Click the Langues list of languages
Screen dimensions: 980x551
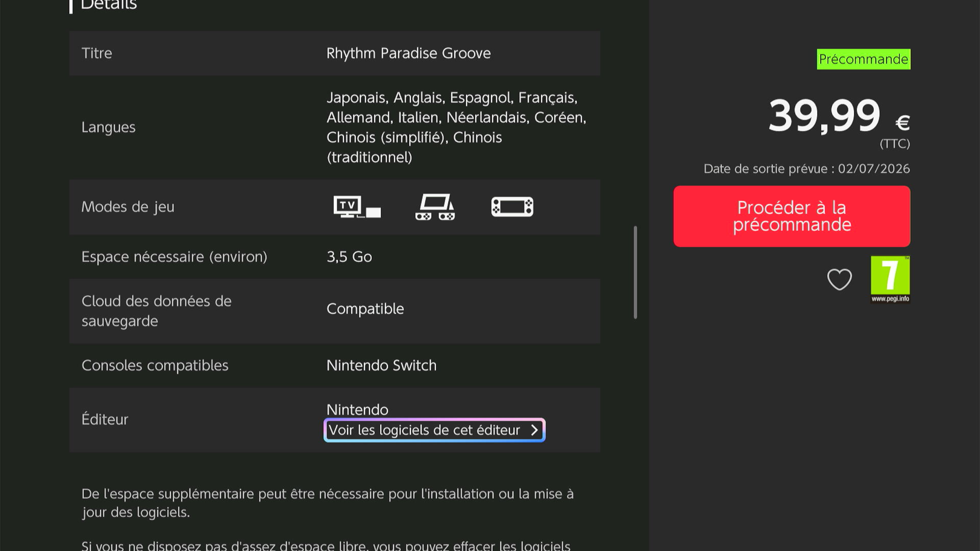pyautogui.click(x=456, y=127)
